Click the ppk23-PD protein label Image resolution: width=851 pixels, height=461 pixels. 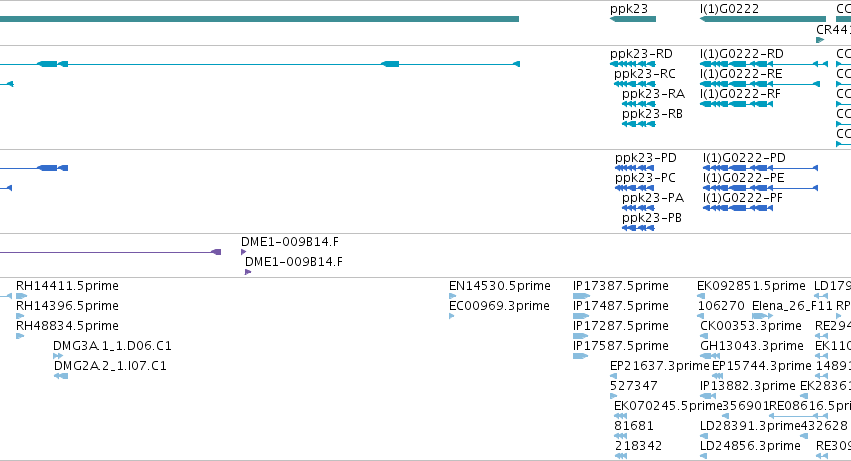[646, 158]
